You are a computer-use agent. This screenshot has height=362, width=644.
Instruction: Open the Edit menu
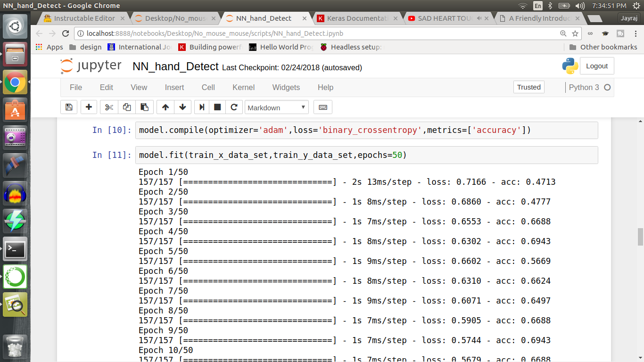point(107,87)
